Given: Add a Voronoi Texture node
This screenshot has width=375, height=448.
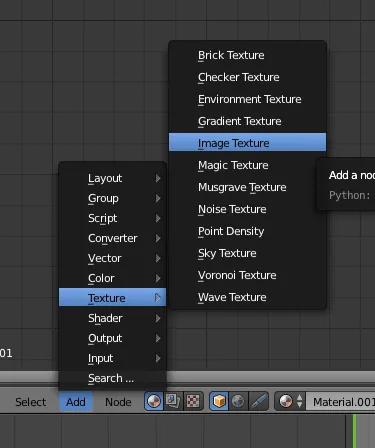Looking at the screenshot, I should (247, 275).
